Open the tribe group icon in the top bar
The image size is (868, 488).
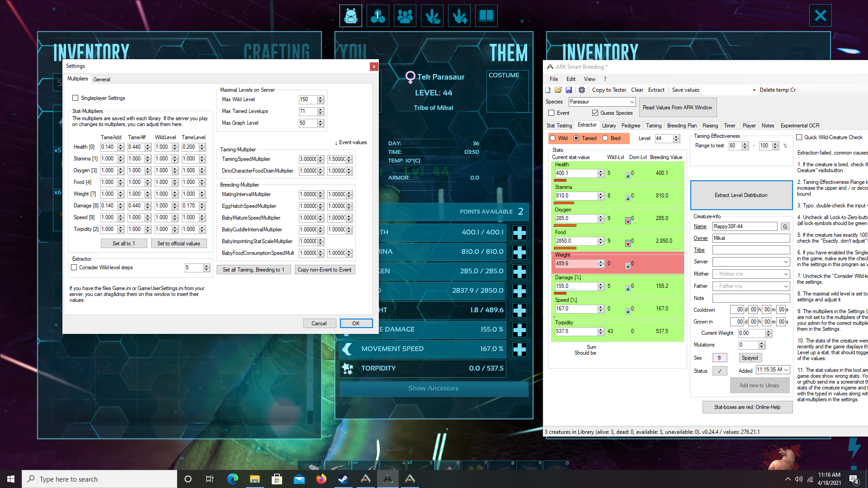(x=405, y=16)
